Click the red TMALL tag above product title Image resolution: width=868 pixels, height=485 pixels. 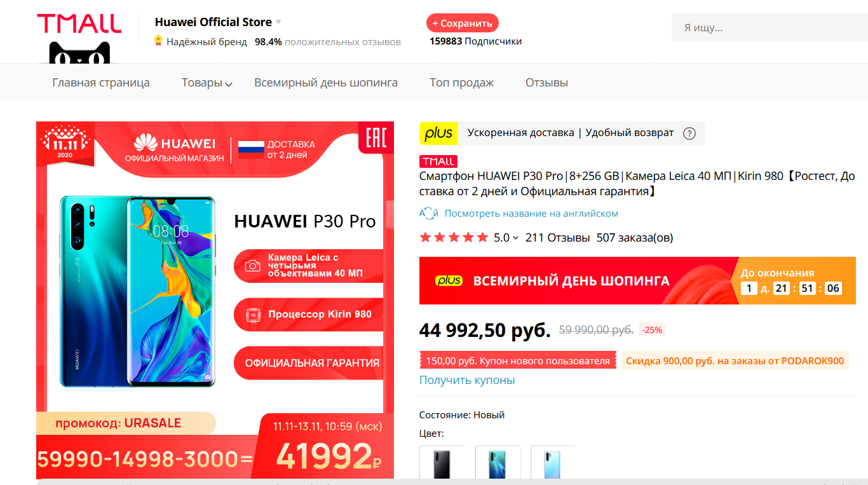438,161
